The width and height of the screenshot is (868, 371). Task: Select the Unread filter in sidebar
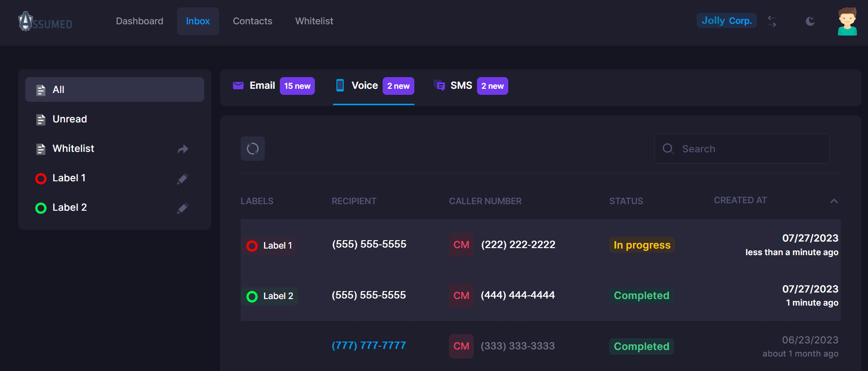(x=70, y=119)
